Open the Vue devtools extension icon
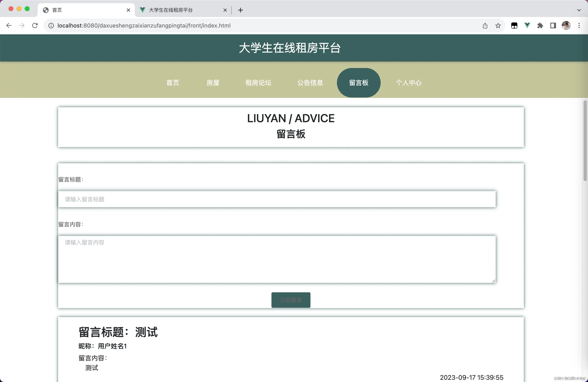The height and width of the screenshot is (382, 588). (x=527, y=25)
